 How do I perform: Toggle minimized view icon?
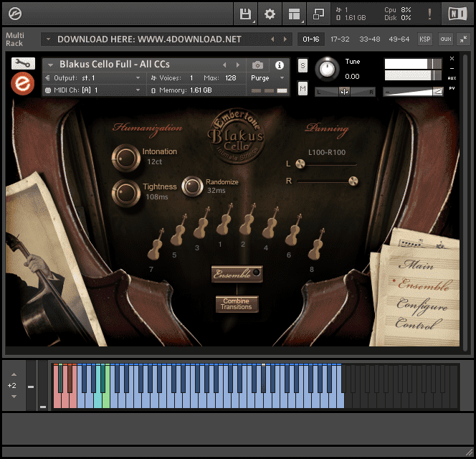tap(318, 14)
